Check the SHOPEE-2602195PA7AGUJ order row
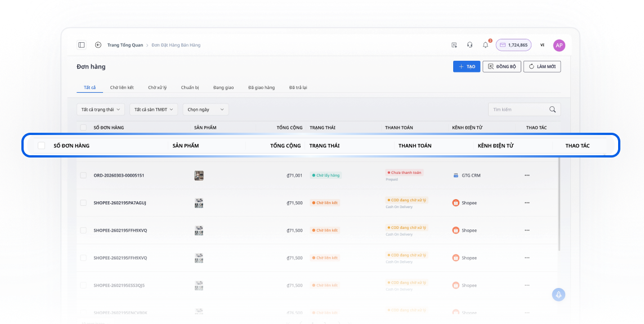This screenshot has width=644, height=324. (x=83, y=203)
